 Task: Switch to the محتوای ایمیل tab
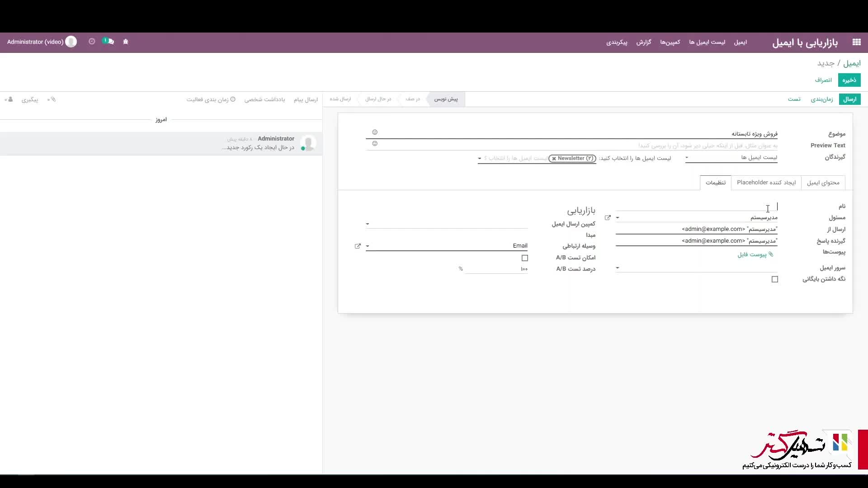point(823,183)
